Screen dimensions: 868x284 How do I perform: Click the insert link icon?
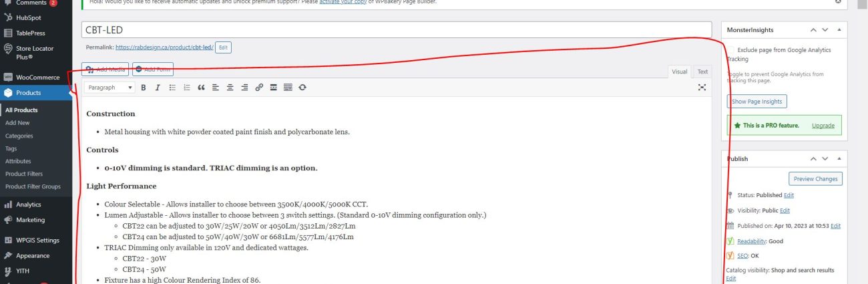(x=259, y=88)
